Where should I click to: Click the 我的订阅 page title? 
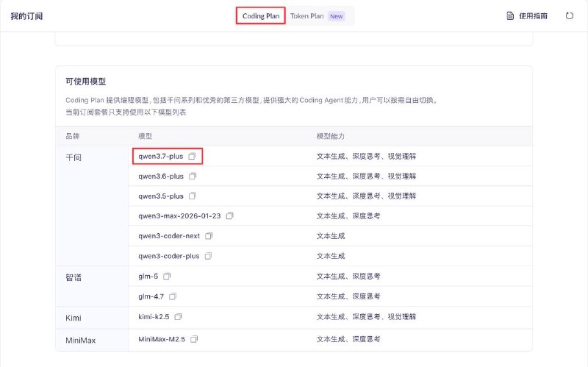click(26, 16)
